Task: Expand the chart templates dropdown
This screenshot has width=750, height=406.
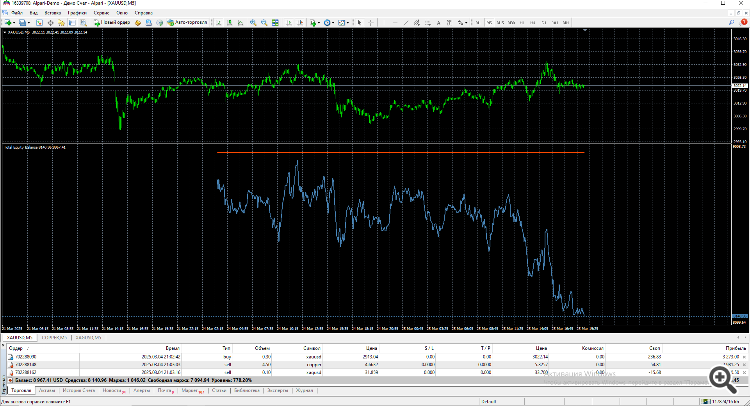Action: coord(348,22)
